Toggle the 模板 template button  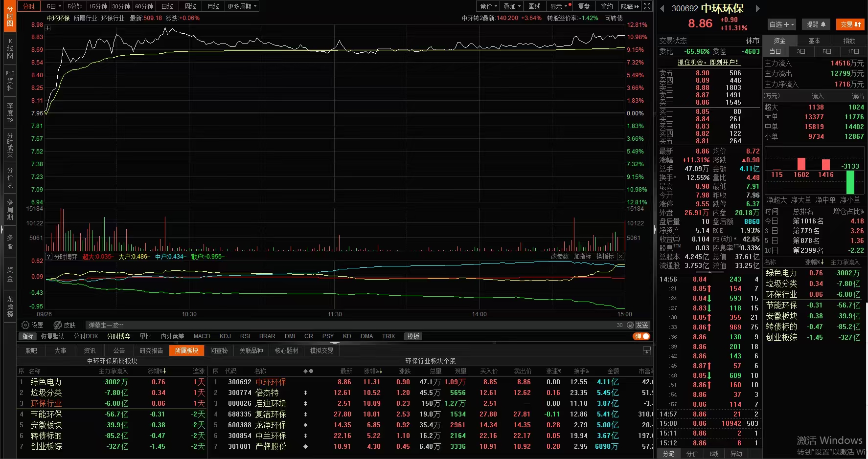(x=413, y=336)
